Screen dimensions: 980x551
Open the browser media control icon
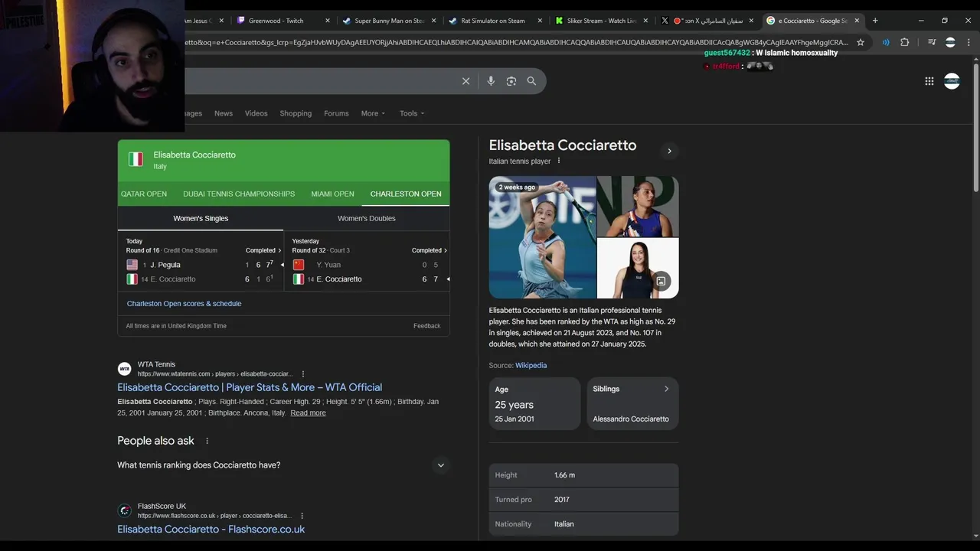point(932,42)
